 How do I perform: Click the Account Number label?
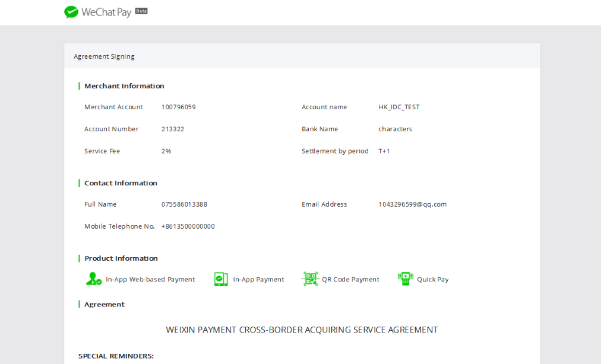coord(112,129)
